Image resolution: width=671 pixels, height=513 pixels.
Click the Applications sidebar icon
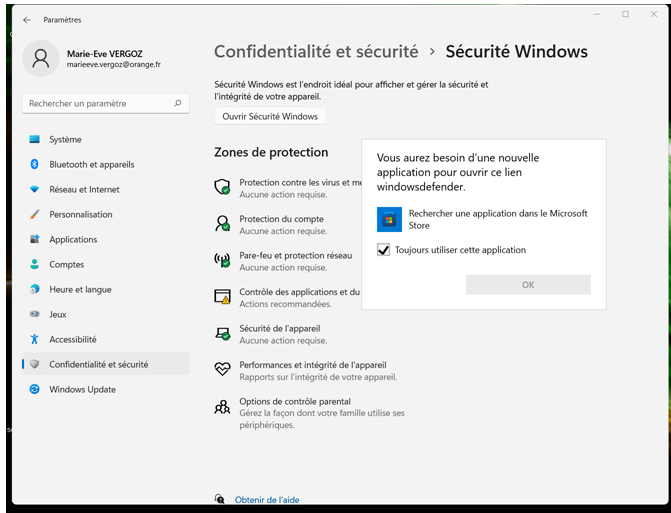[x=34, y=239]
